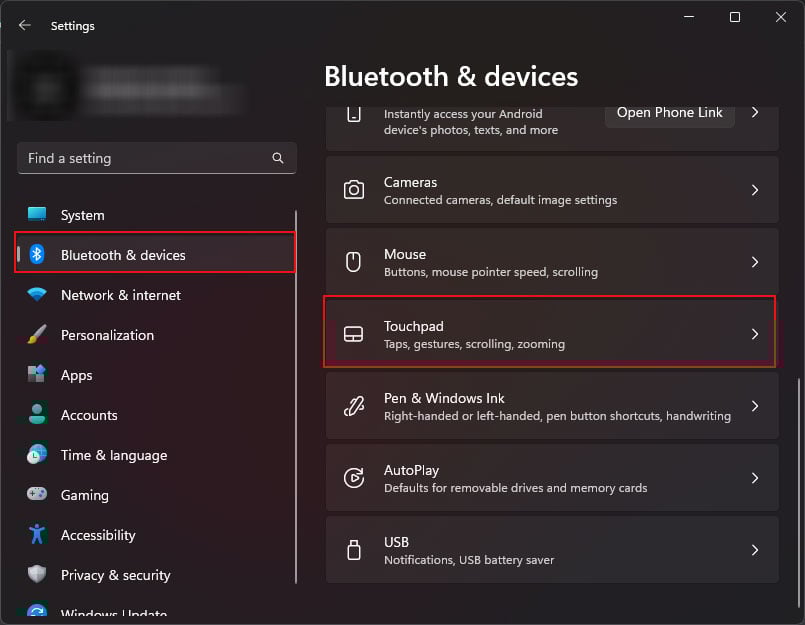Go back using the back arrow
The height and width of the screenshot is (625, 805).
point(25,26)
